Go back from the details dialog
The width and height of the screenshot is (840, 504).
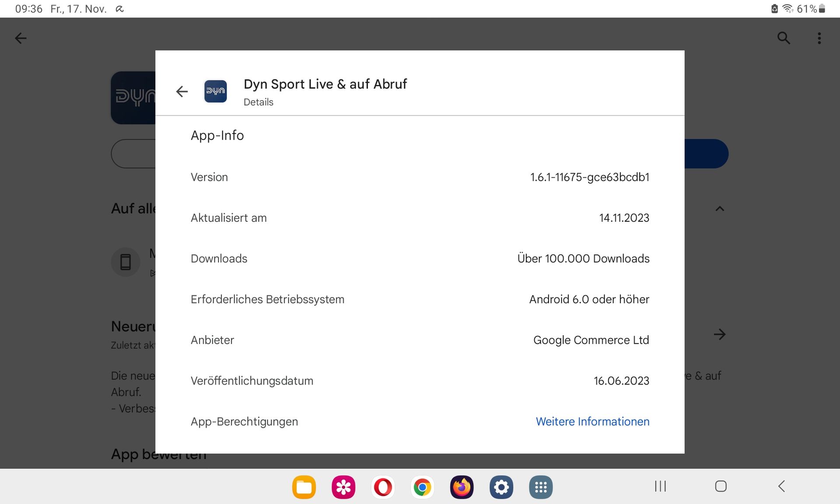tap(182, 91)
